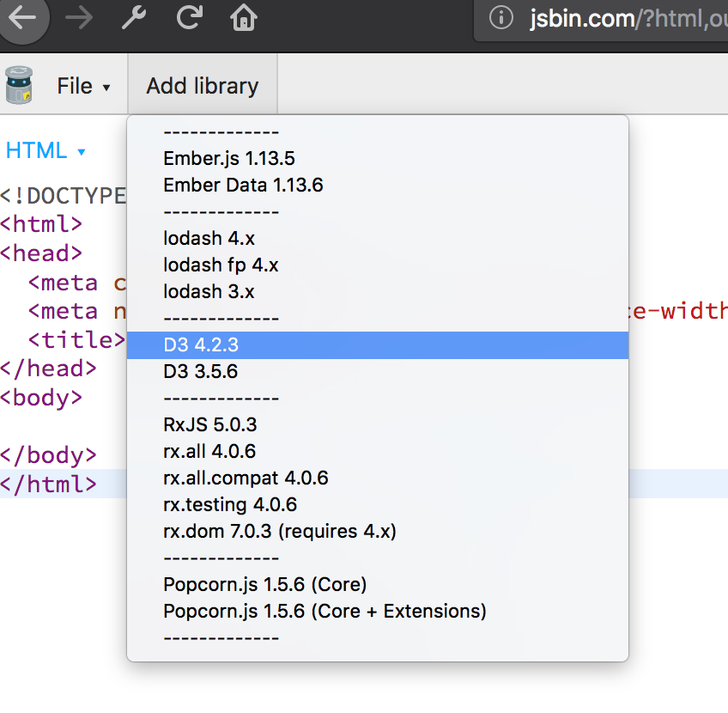Add rx.testing 4.0.6 library
Viewport: 728px width, 713px height.
pyautogui.click(x=378, y=504)
